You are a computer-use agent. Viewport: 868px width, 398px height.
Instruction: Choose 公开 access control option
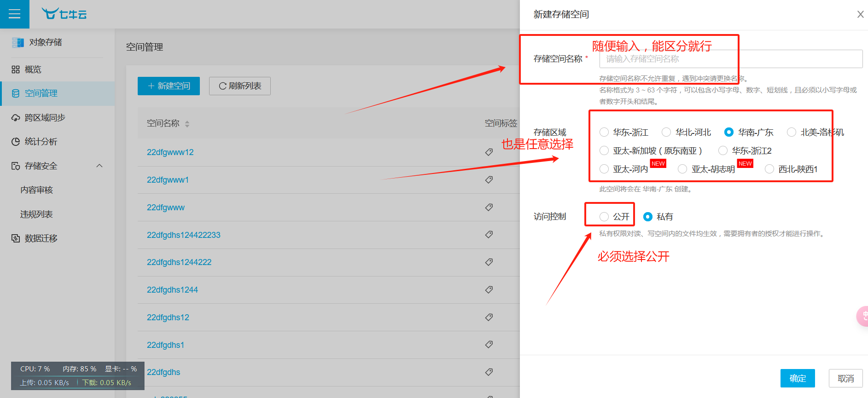[604, 217]
